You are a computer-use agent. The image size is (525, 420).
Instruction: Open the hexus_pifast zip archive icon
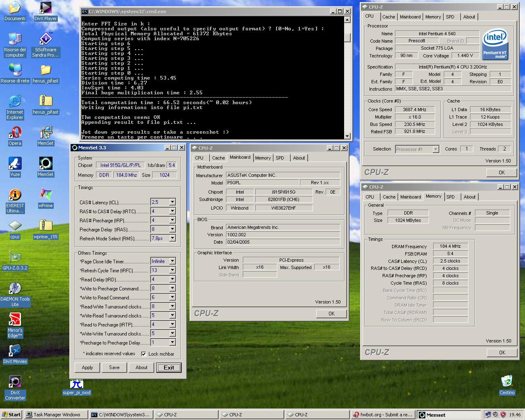(46, 105)
